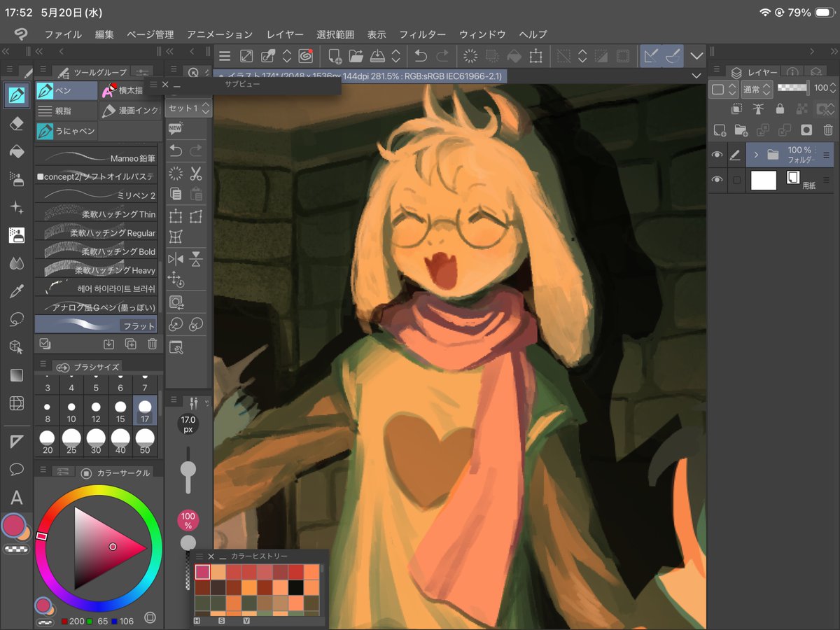
Task: Click new layer folder icon
Action: 741,129
